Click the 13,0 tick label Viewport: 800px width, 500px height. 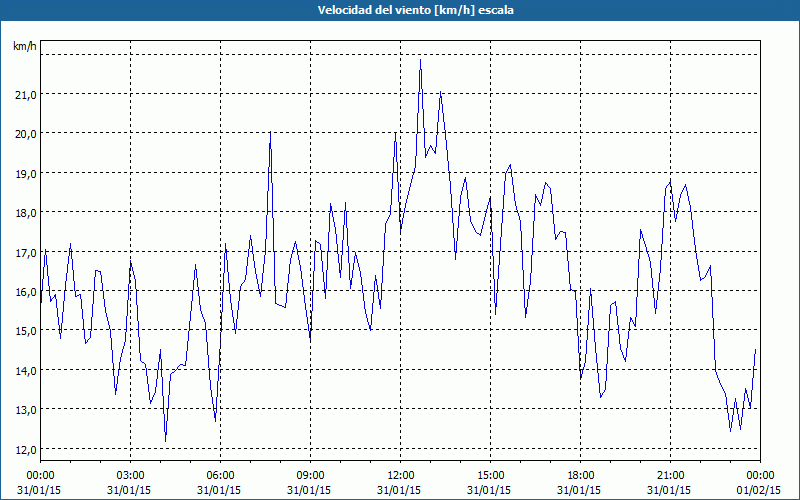click(x=25, y=410)
